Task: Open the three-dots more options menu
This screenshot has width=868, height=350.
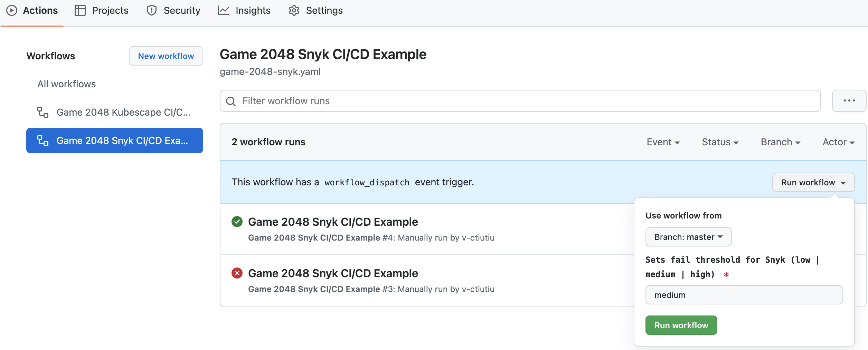Action: [849, 101]
